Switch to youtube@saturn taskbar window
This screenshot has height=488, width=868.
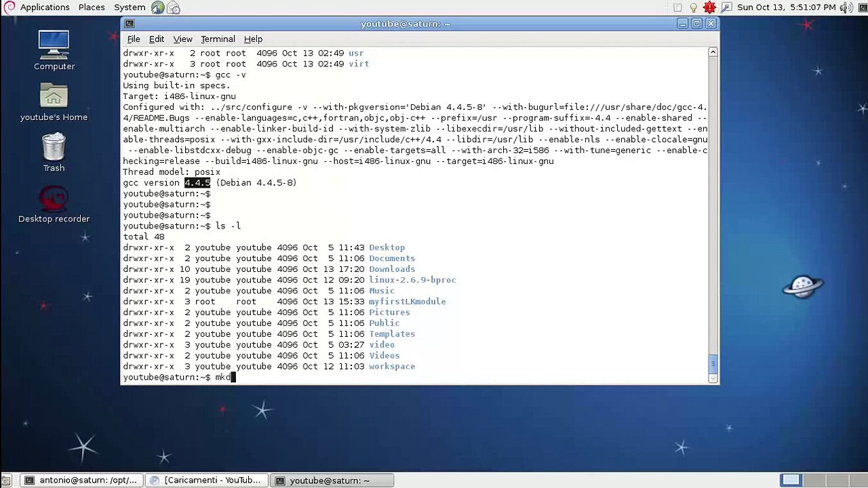click(332, 481)
